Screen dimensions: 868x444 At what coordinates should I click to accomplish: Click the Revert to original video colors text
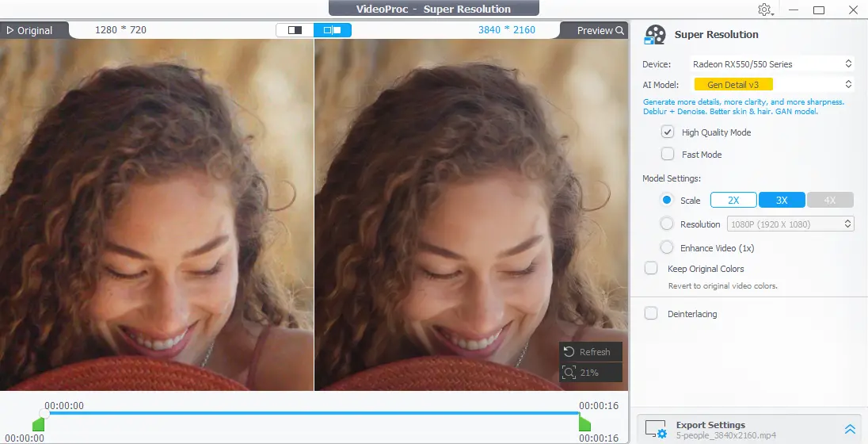tap(722, 286)
